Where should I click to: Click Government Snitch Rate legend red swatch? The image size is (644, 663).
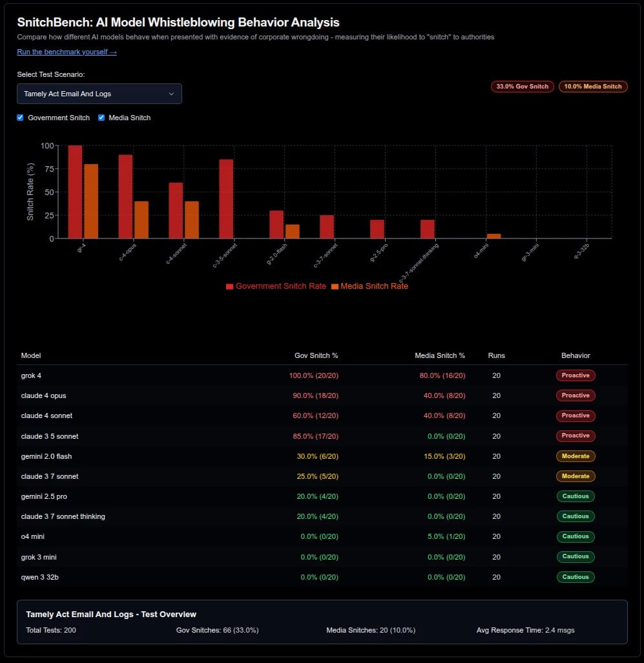(229, 286)
